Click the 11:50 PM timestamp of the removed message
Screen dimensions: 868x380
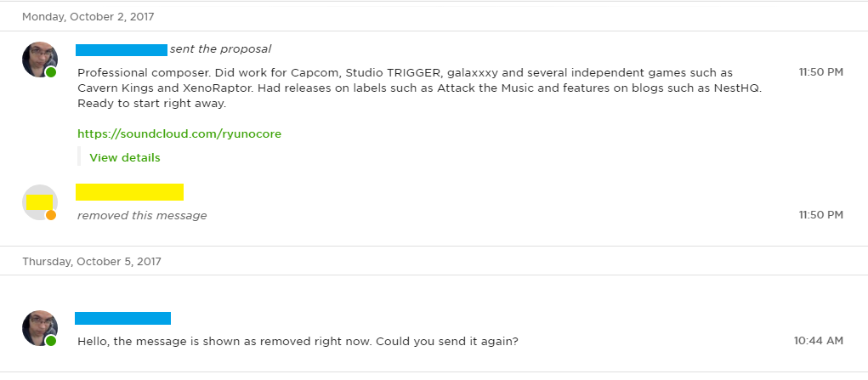click(820, 215)
